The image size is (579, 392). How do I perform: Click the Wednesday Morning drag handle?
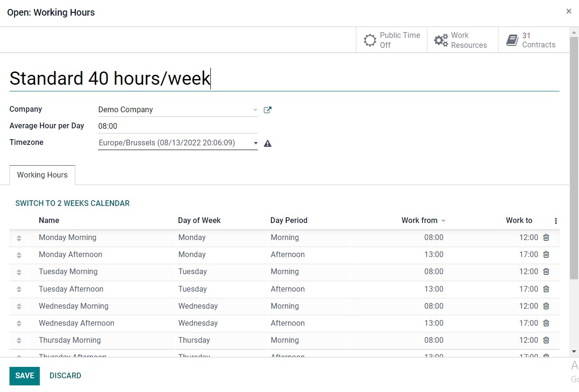click(19, 306)
